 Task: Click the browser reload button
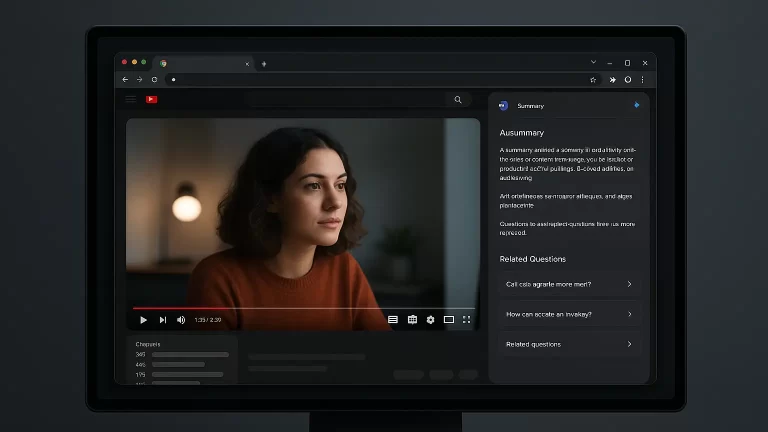coord(154,79)
